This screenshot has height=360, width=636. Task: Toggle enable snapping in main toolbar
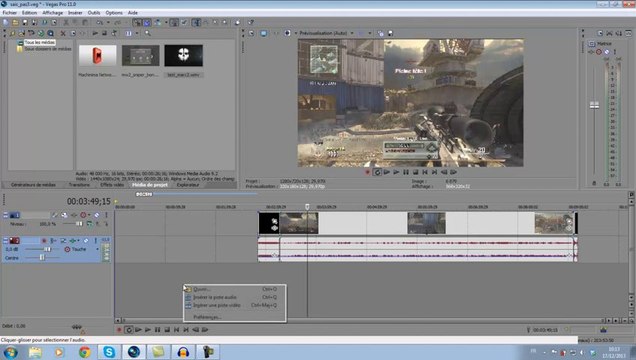click(x=137, y=22)
